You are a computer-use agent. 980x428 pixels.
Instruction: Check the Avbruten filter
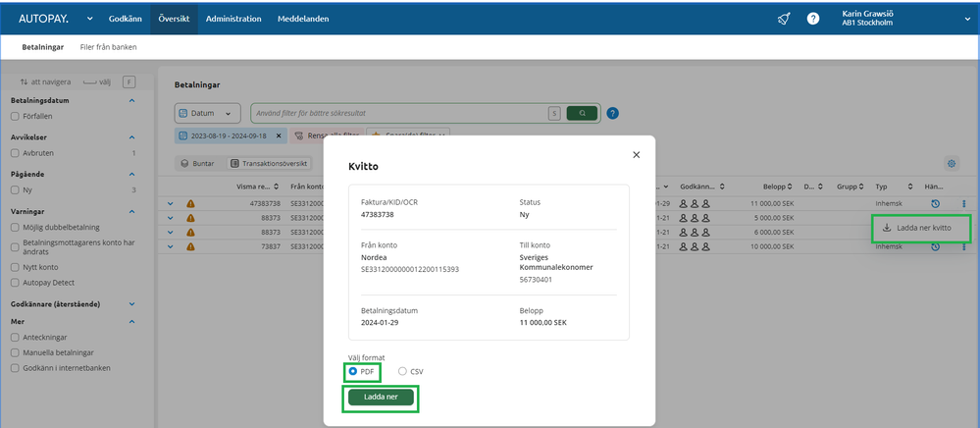pos(15,153)
